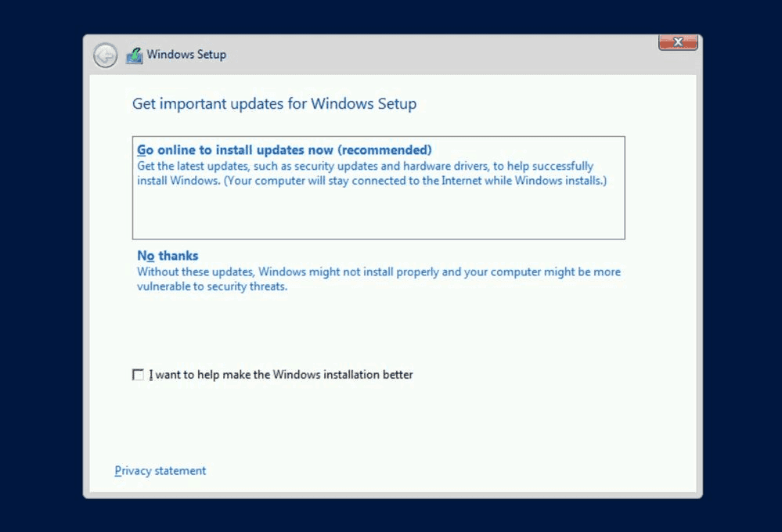Screen dimensions: 782x532
Task: Click the '(recommended)' label in first option
Action: 384,149
